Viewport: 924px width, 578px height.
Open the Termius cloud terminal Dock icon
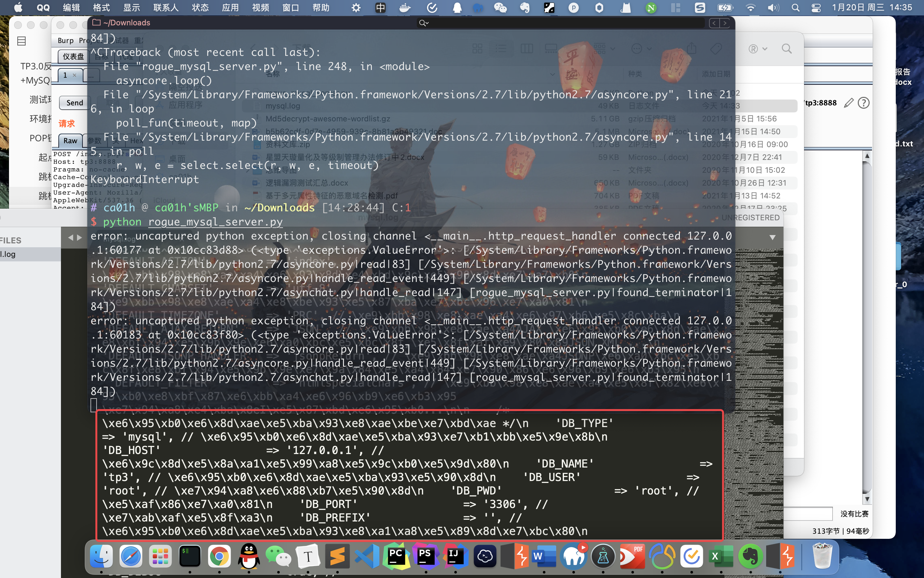485,556
